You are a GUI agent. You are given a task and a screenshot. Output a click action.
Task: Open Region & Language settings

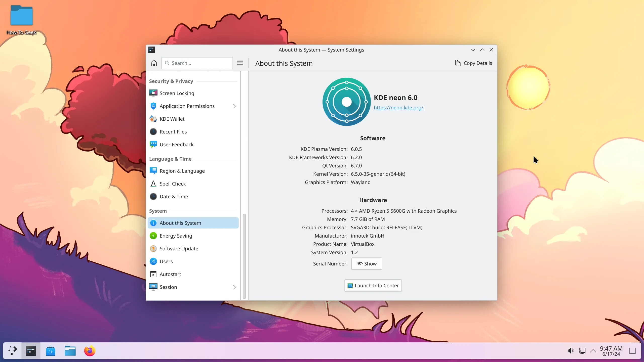tap(182, 171)
